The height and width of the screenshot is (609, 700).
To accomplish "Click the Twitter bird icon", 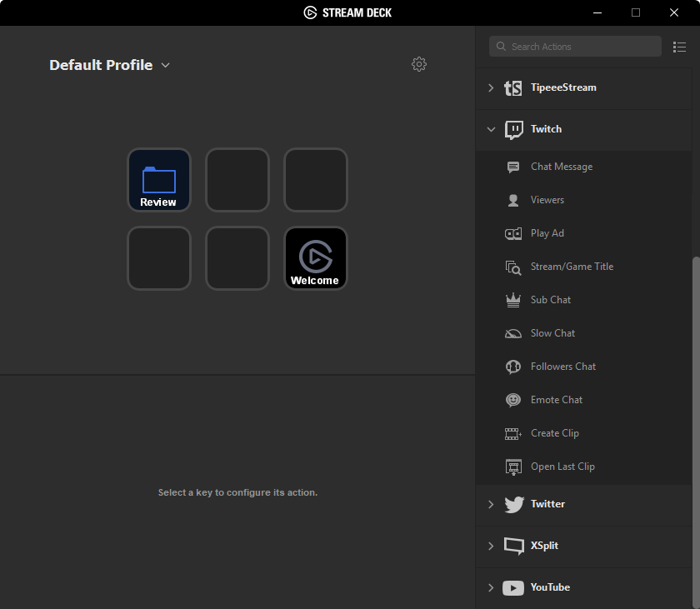I will (514, 505).
